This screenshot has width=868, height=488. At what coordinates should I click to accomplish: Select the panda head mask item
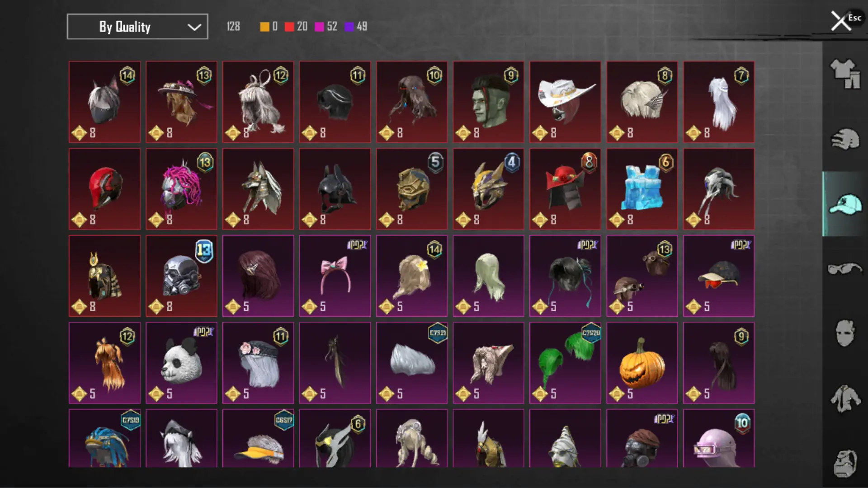(181, 363)
